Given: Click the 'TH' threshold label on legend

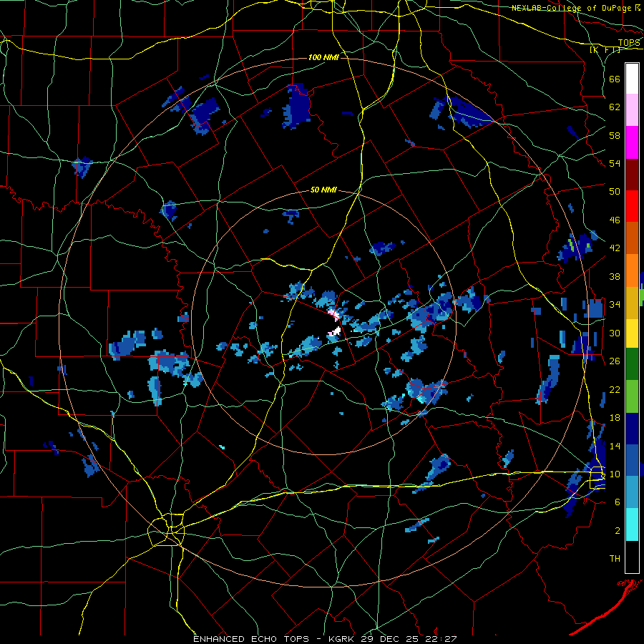Looking at the screenshot, I should 615,559.
